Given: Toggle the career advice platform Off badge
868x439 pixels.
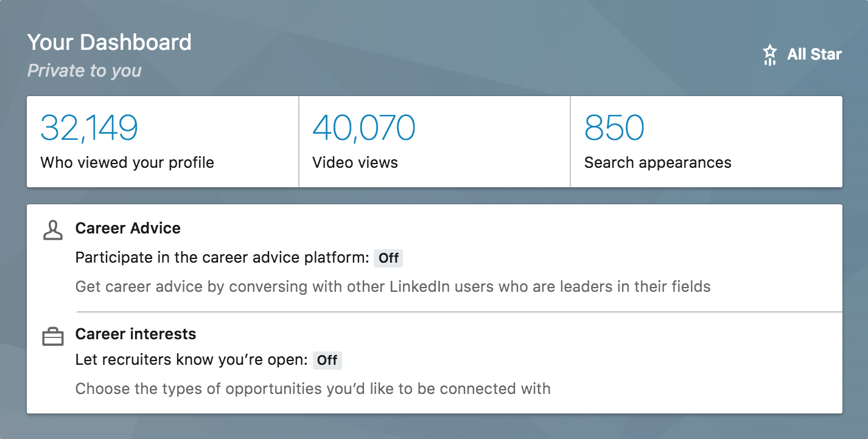Looking at the screenshot, I should pyautogui.click(x=388, y=258).
